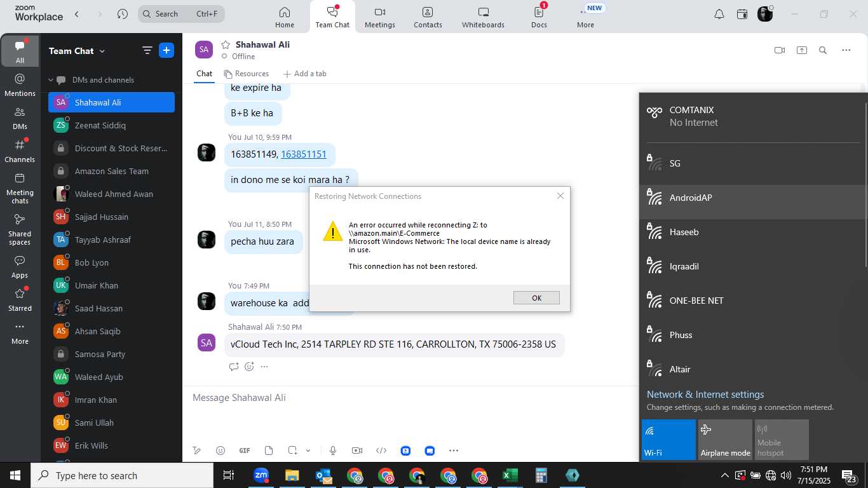The image size is (868, 488).
Task: Open File Explorer from the taskbar
Action: (x=292, y=475)
